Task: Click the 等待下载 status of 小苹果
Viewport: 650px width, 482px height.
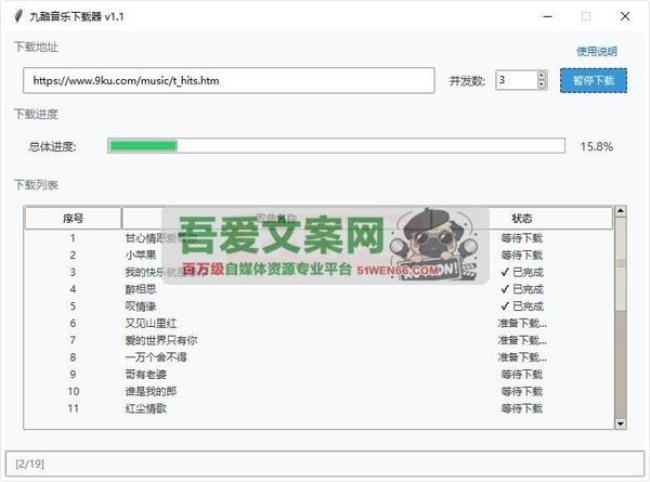Action: pyautogui.click(x=522, y=255)
